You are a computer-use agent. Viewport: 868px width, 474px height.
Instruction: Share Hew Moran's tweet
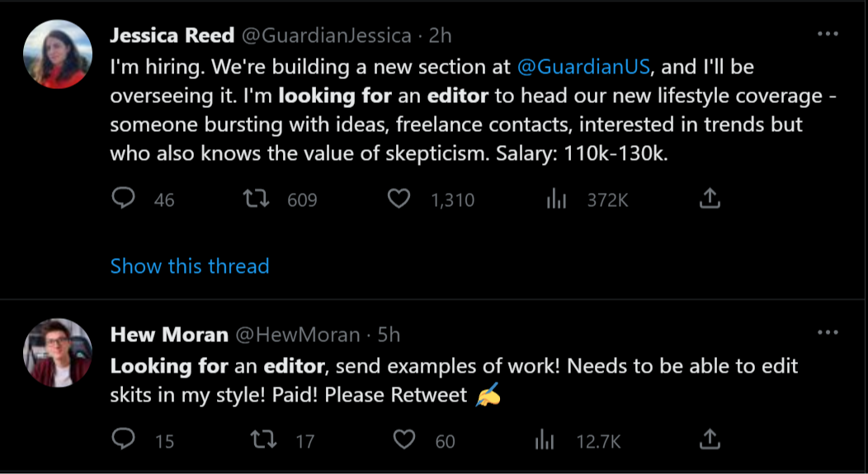[x=710, y=440]
